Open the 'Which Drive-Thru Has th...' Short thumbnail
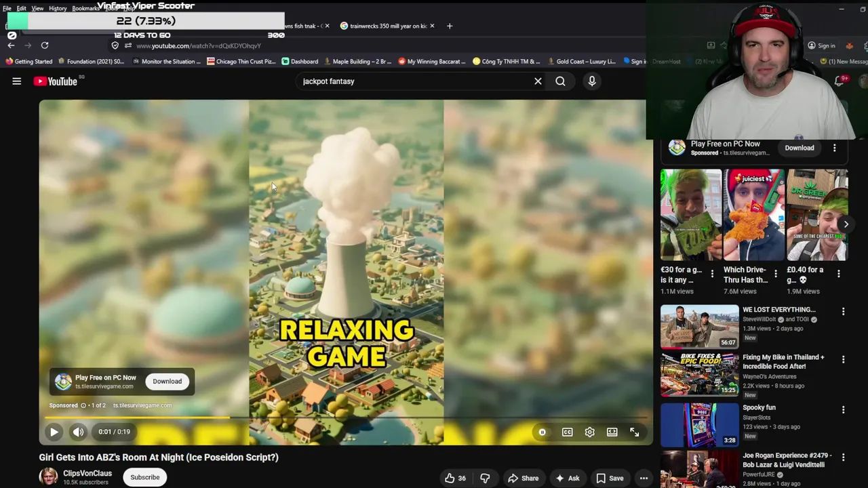Image resolution: width=868 pixels, height=488 pixels. point(754,215)
